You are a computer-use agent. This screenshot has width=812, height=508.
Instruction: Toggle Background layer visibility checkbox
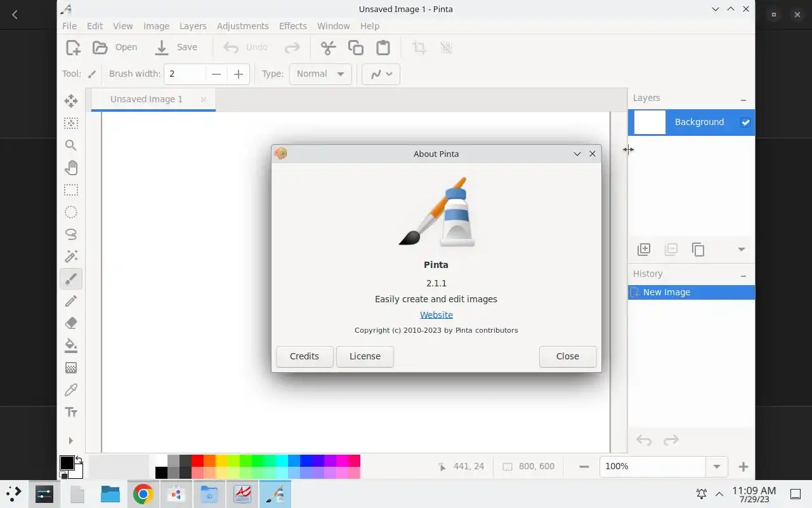tap(745, 123)
